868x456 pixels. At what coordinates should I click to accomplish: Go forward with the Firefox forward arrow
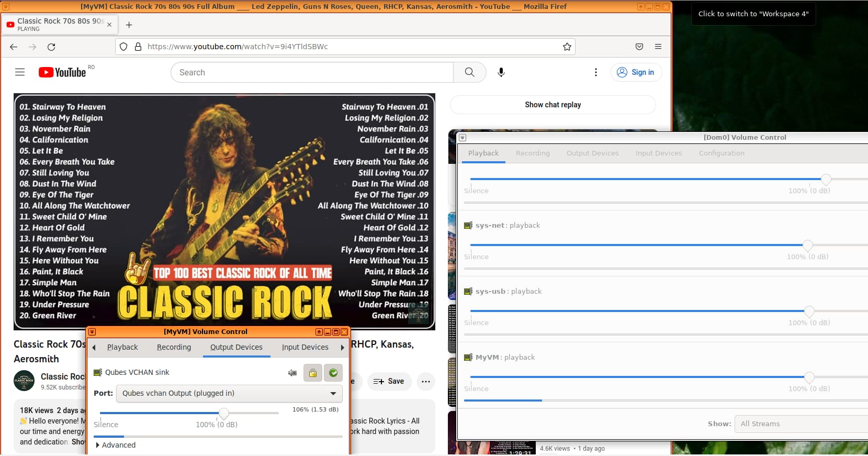pos(32,47)
